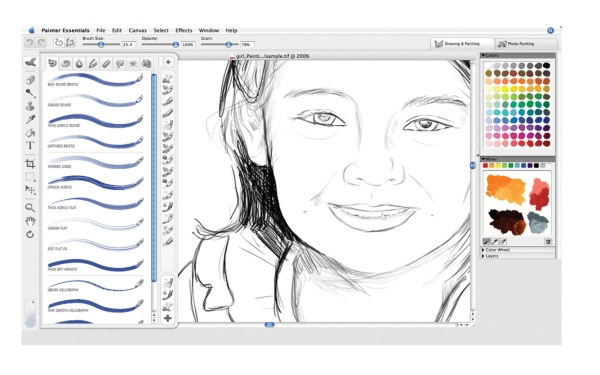
Task: Collapse the Colors panel
Action: pos(483,55)
